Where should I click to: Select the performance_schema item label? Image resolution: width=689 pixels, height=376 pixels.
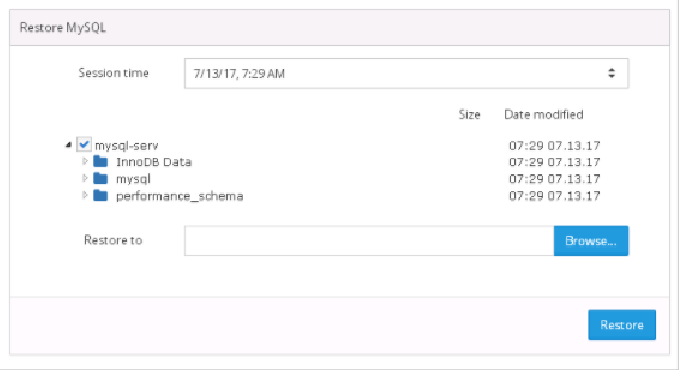pos(179,196)
